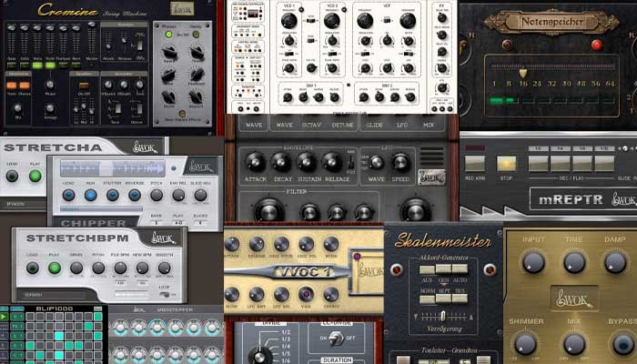Toggle the BYPASS button on the gold reverb
637x364 pixels.
623,344
